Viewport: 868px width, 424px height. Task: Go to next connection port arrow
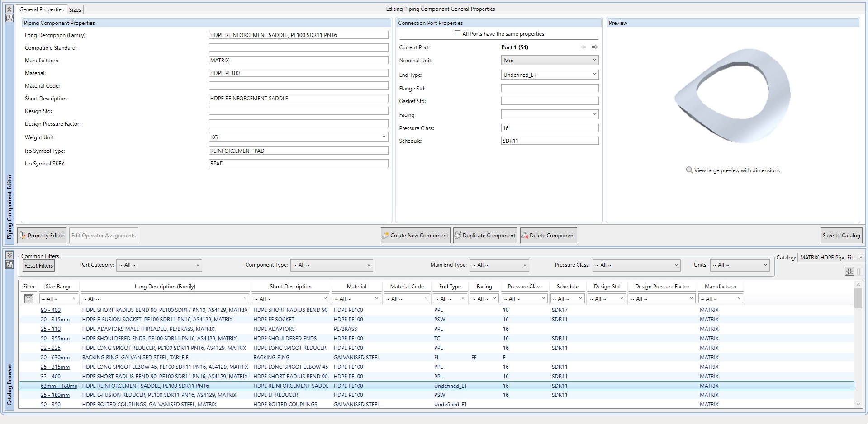595,47
